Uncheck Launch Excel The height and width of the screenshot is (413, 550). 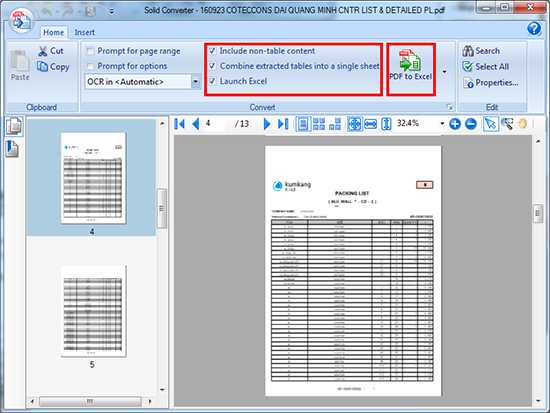coord(212,81)
